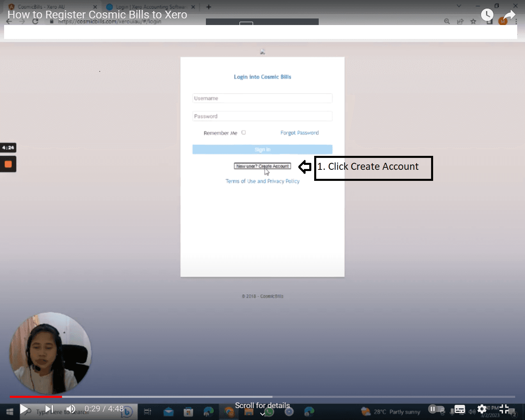Exit full screen mode
The width and height of the screenshot is (525, 420).
coord(504,409)
